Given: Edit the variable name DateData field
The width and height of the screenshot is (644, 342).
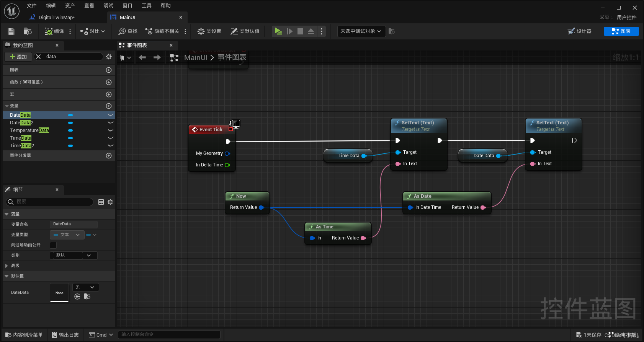Looking at the screenshot, I should click(x=74, y=224).
